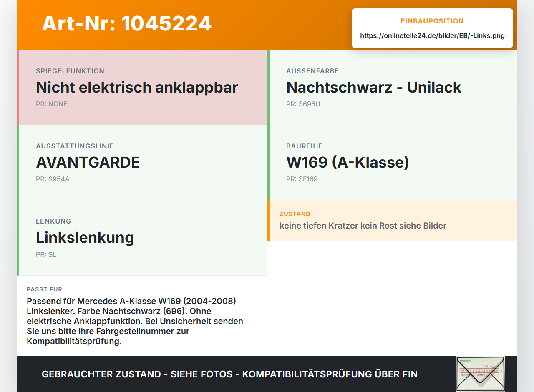Select the EINBAUPOSITION label

[x=432, y=21]
